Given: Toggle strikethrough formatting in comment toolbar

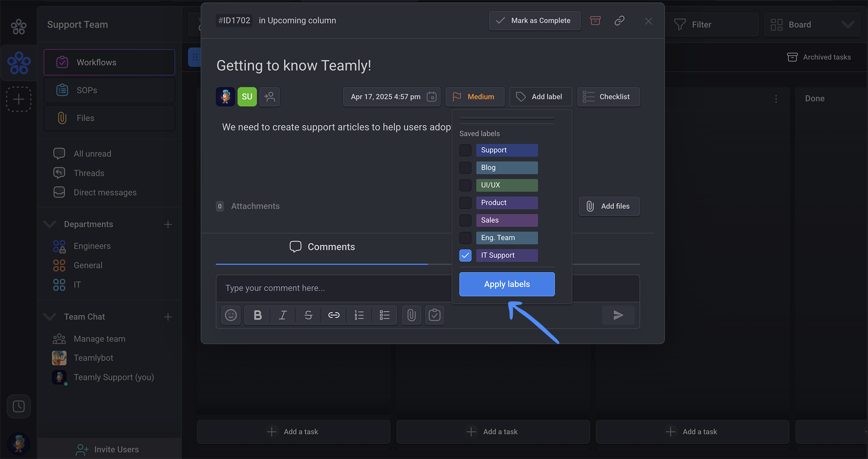Looking at the screenshot, I should pyautogui.click(x=308, y=315).
